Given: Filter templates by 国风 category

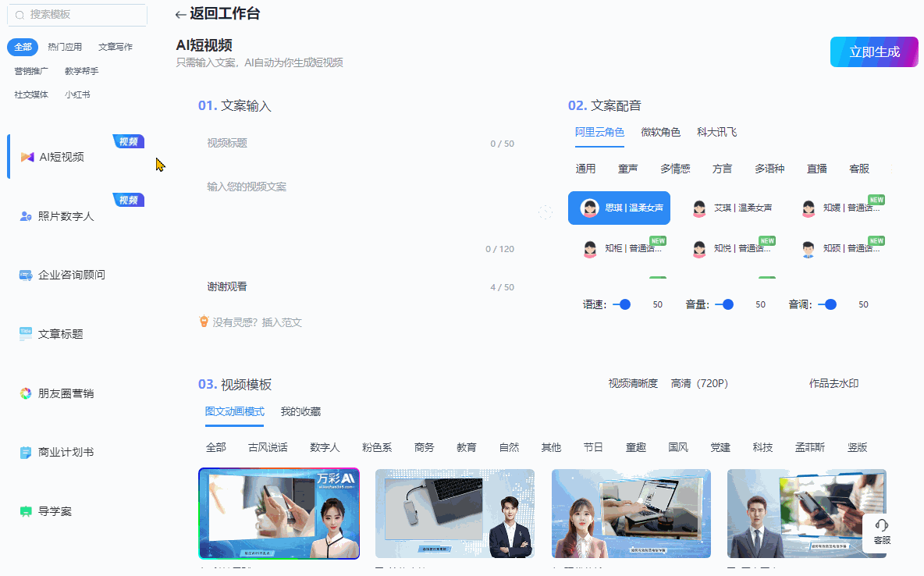Looking at the screenshot, I should click(x=677, y=446).
